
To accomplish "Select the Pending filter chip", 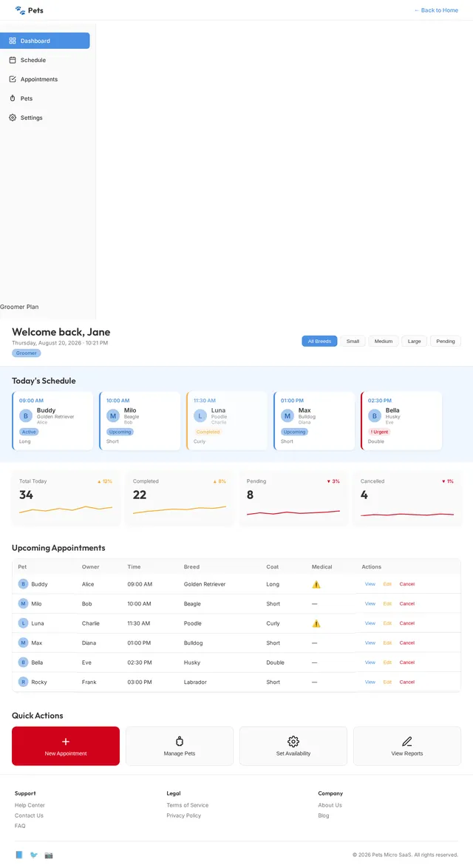I will [x=446, y=342].
